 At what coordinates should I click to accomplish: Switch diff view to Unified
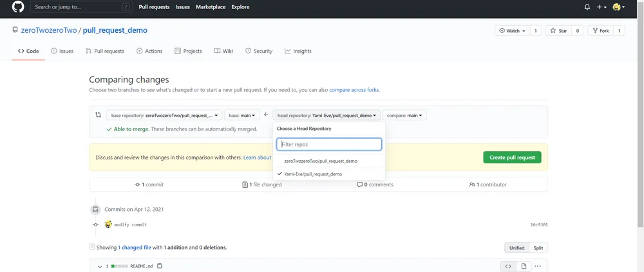click(516, 248)
